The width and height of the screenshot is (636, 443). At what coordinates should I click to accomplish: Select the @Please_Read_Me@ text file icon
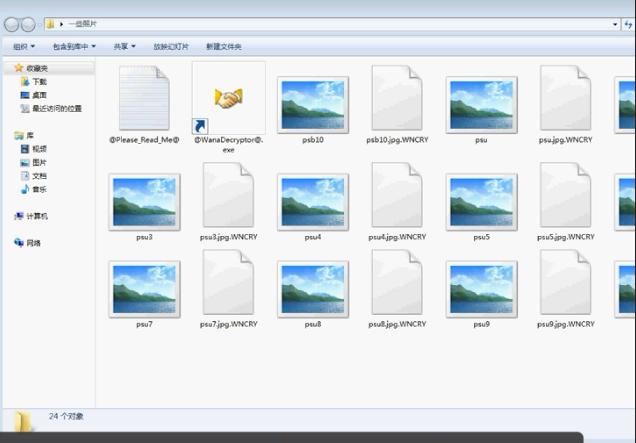coord(144,98)
